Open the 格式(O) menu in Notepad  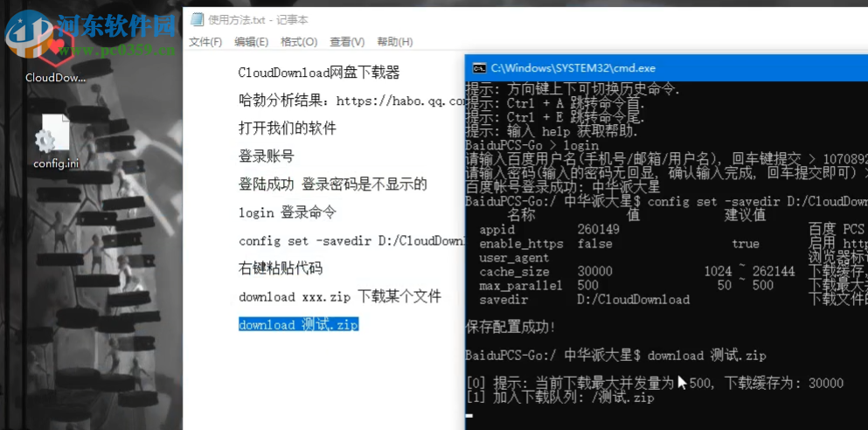click(299, 42)
